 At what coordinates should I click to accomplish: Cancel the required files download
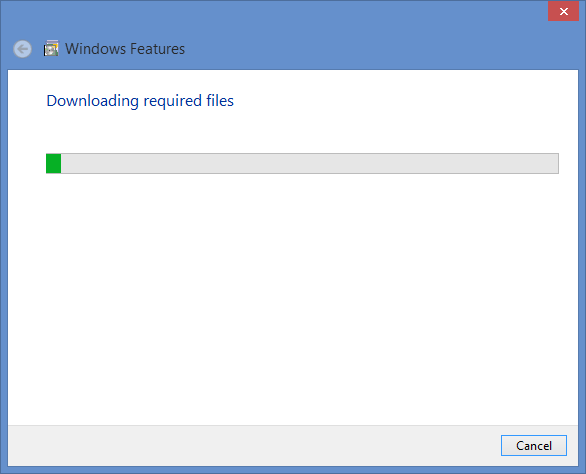(534, 446)
